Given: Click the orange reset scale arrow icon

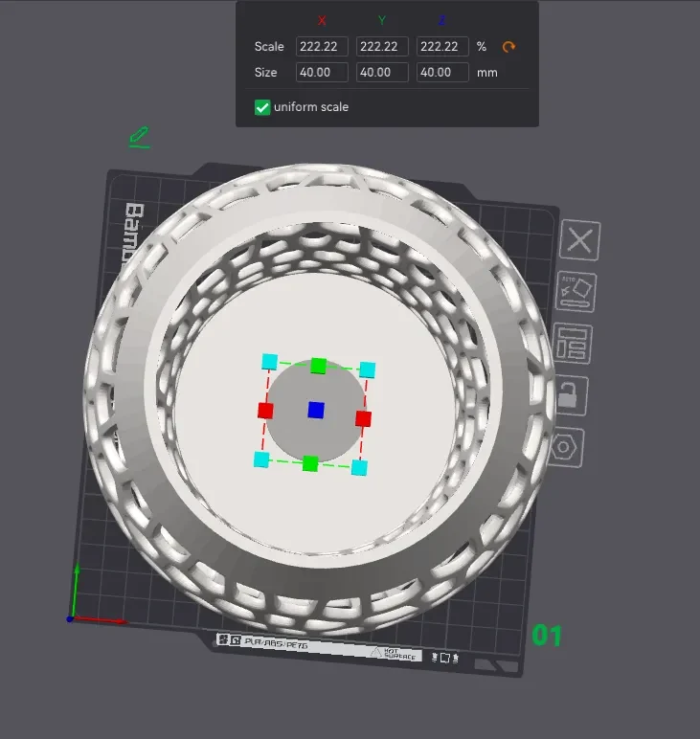Looking at the screenshot, I should tap(508, 47).
